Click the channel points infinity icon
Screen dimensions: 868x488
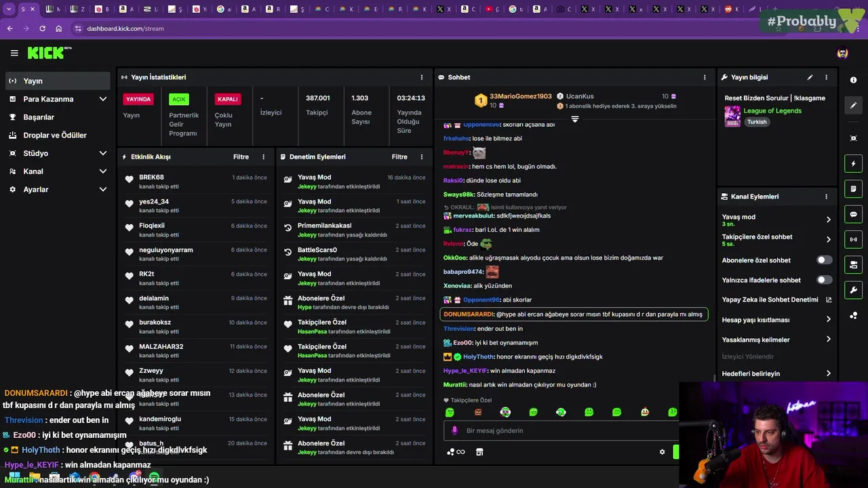(456, 452)
